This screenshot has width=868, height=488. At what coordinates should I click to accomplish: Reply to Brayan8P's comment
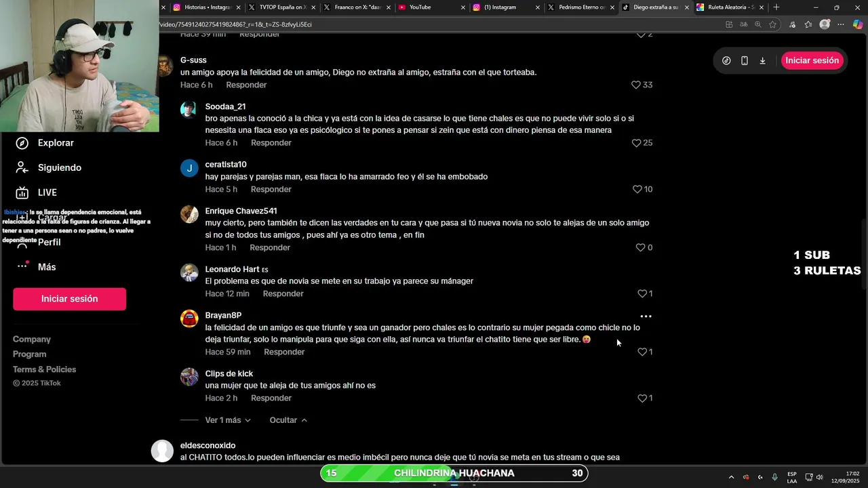pos(284,352)
